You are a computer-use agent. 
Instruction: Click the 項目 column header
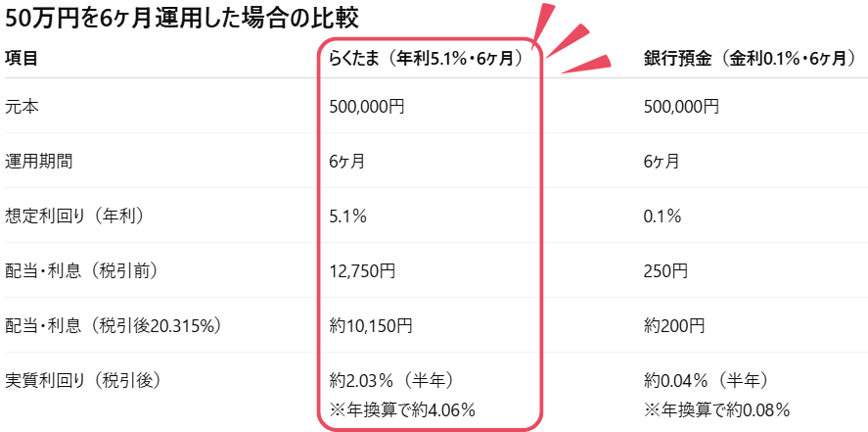(22, 59)
